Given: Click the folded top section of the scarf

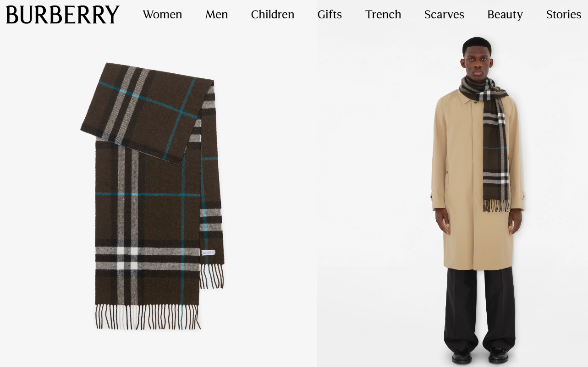Looking at the screenshot, I should pyautogui.click(x=147, y=112).
